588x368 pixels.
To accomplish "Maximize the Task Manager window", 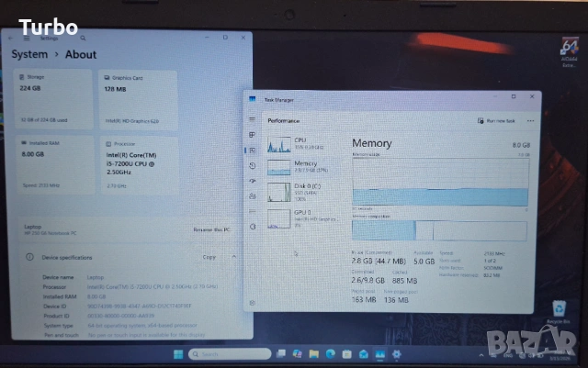I will [514, 96].
